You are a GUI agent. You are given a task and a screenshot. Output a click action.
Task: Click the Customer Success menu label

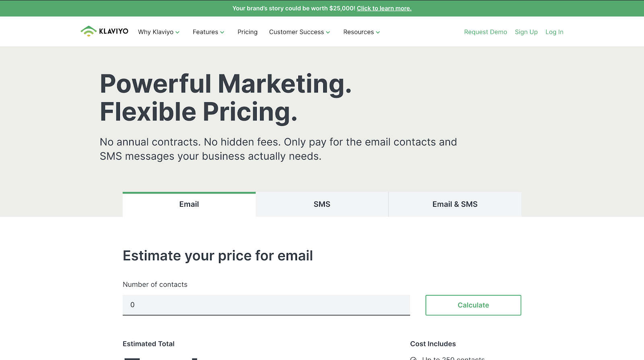pyautogui.click(x=297, y=32)
